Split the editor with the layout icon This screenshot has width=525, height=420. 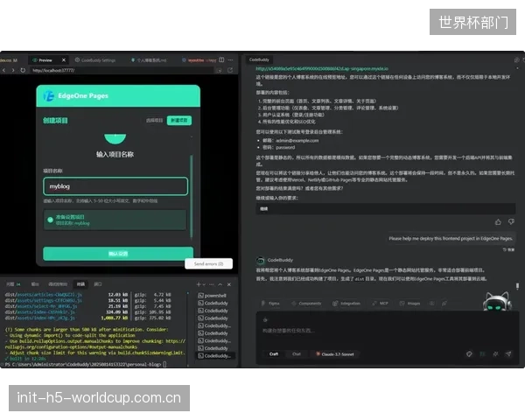(221, 60)
